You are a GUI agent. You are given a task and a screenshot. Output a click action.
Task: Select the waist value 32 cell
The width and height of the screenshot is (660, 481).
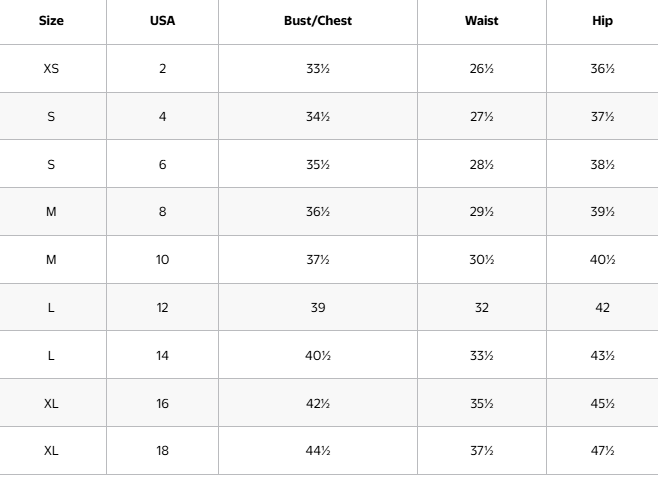(x=482, y=308)
